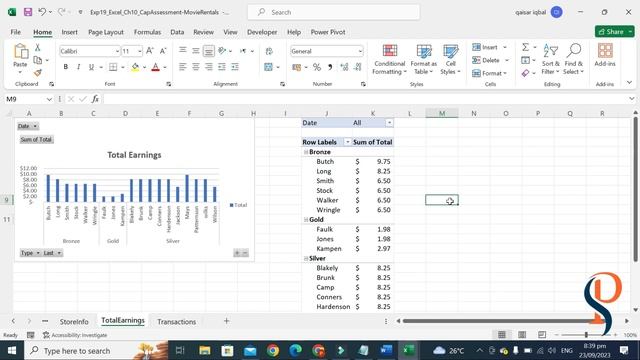Toggle Wrap Text in Alignment group

pos(269,51)
